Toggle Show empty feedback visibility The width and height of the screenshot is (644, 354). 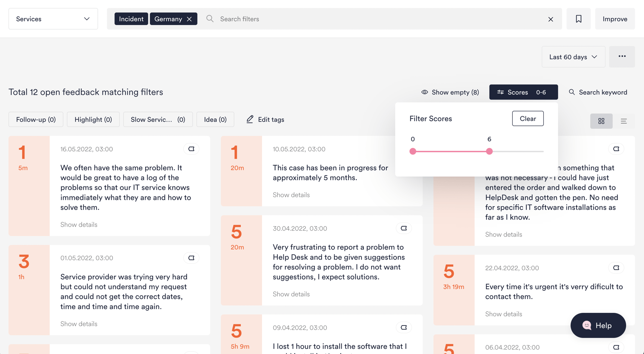(450, 92)
